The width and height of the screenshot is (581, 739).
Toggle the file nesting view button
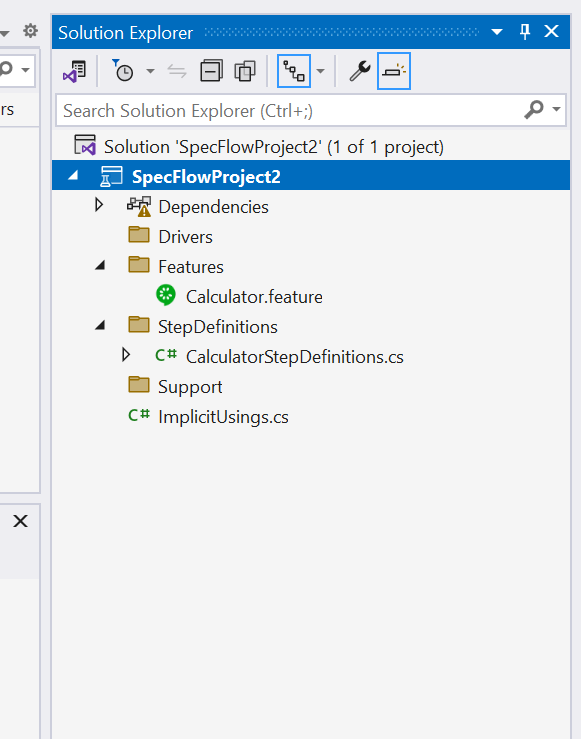point(294,71)
